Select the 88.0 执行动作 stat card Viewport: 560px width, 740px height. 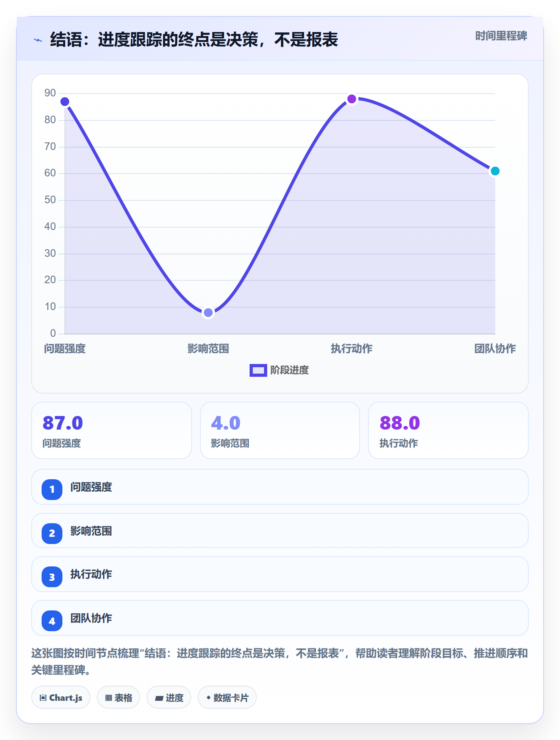pyautogui.click(x=448, y=430)
